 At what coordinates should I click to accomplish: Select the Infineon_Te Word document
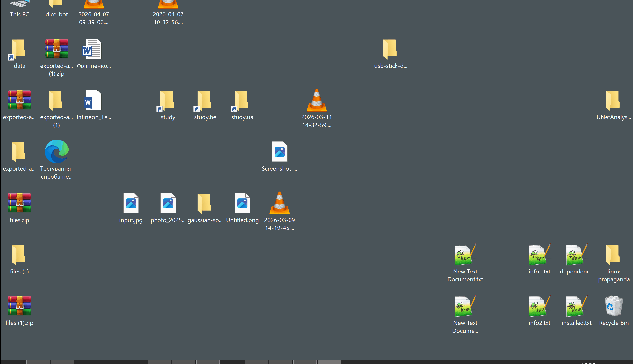93,100
